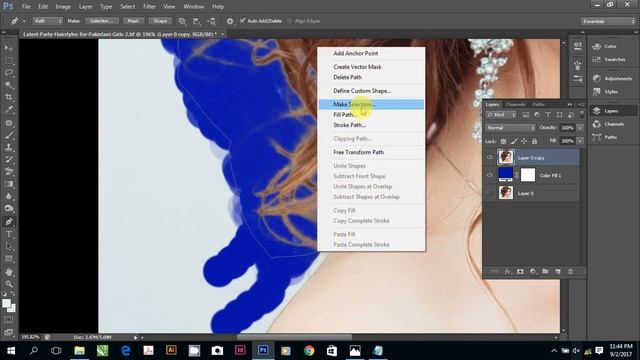The image size is (640, 360).
Task: Open the Path mode dropdown
Action: (48, 21)
